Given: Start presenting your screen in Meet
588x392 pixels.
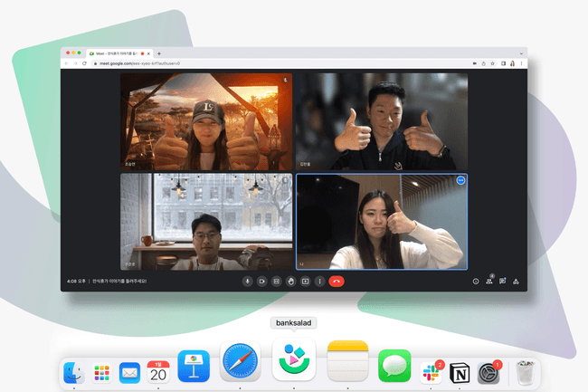Looking at the screenshot, I should [x=305, y=282].
